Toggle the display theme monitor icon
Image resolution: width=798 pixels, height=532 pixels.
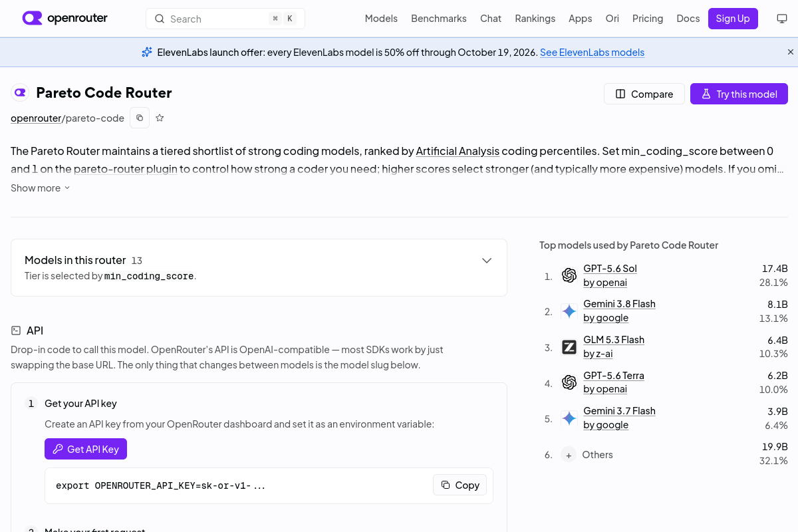pos(782,19)
